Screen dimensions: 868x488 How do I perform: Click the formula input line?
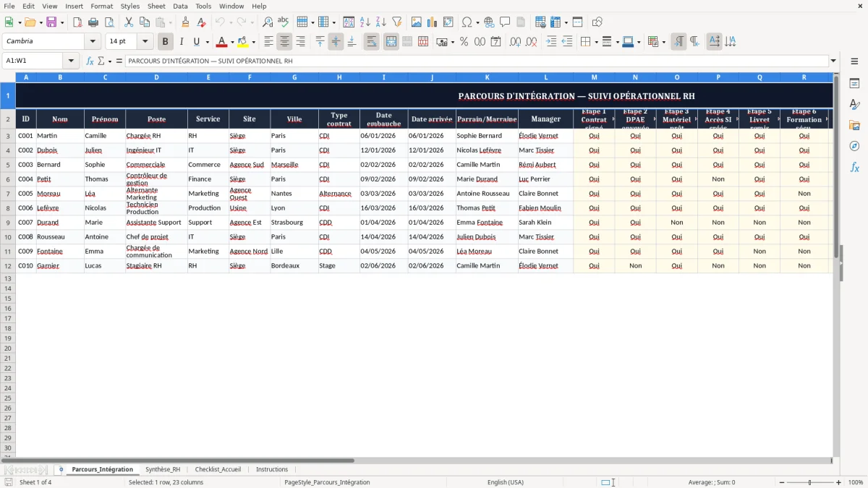click(x=477, y=61)
